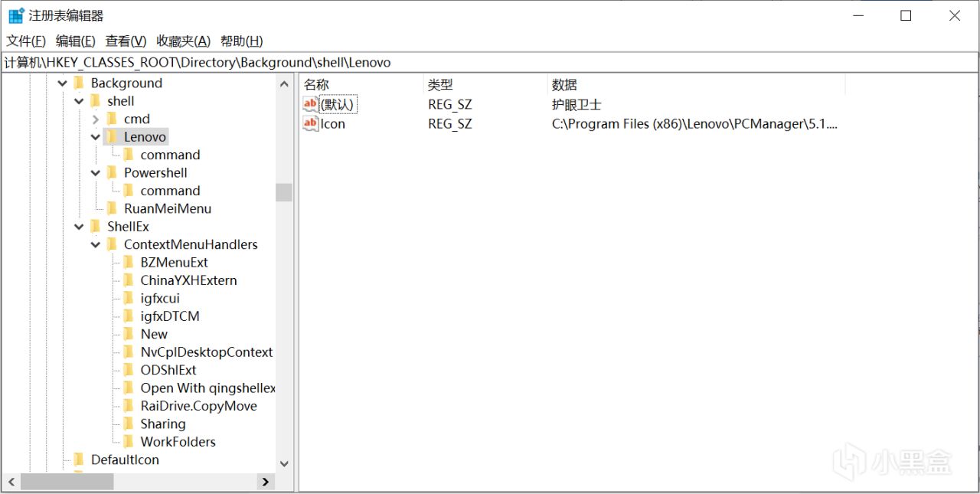Click the tree's vertical scrollbar thumb
Screen dimensions: 980x494
(284, 192)
